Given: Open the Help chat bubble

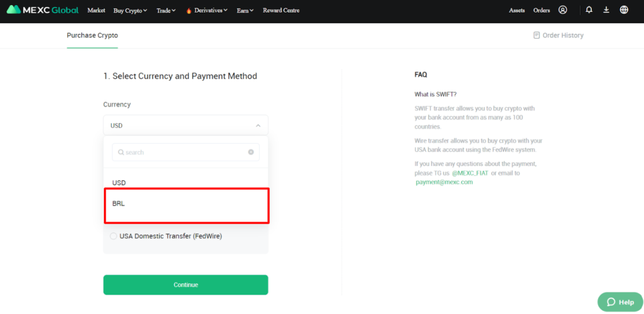Looking at the screenshot, I should [x=620, y=302].
